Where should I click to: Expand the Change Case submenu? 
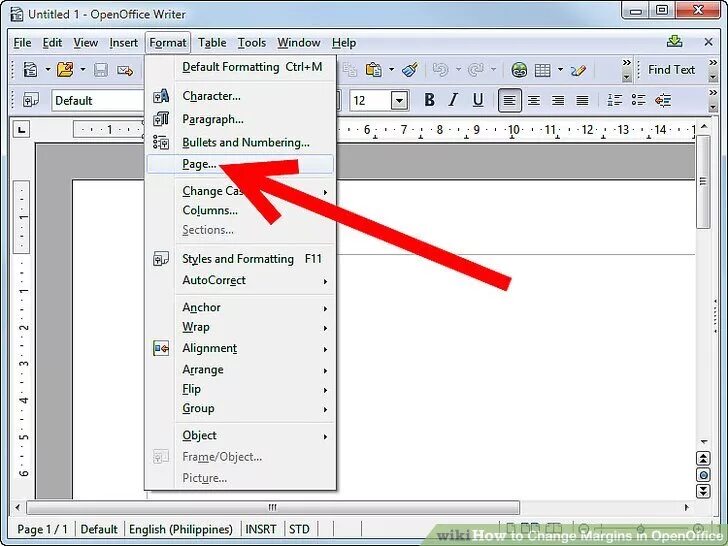point(325,192)
